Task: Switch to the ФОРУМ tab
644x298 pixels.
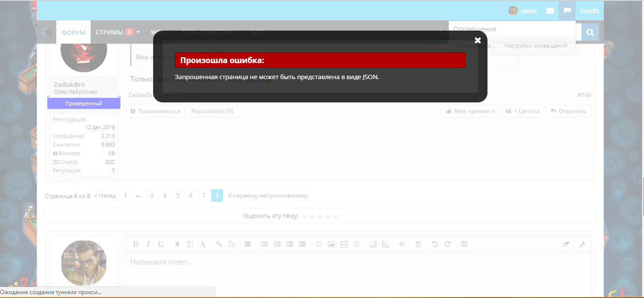Action: pyautogui.click(x=73, y=32)
